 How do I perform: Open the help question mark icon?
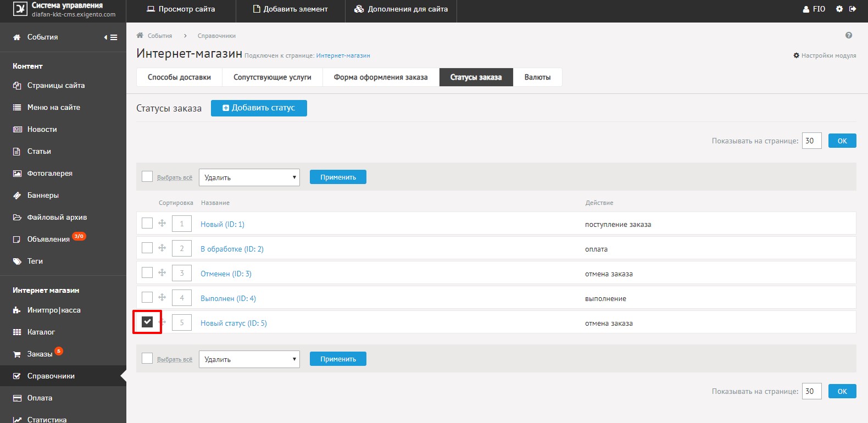pos(849,35)
